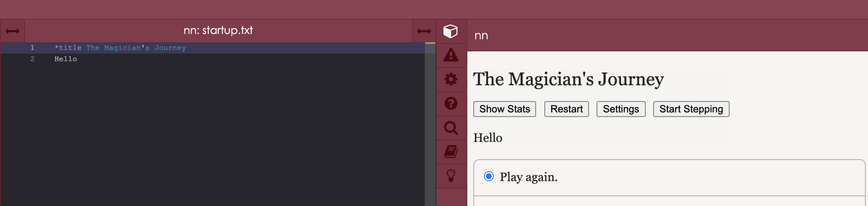
Task: Open the gear settings panel in sidebar
Action: pos(451,79)
